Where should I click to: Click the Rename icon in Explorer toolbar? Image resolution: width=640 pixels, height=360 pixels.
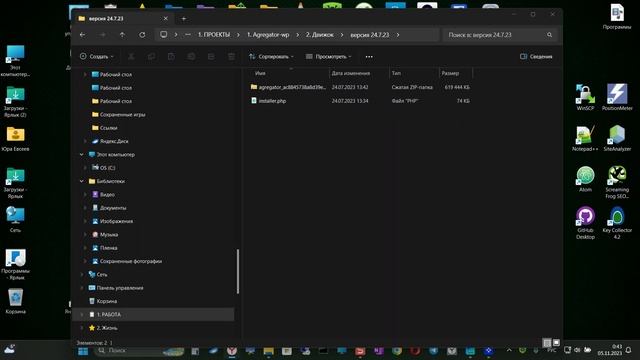click(x=191, y=56)
